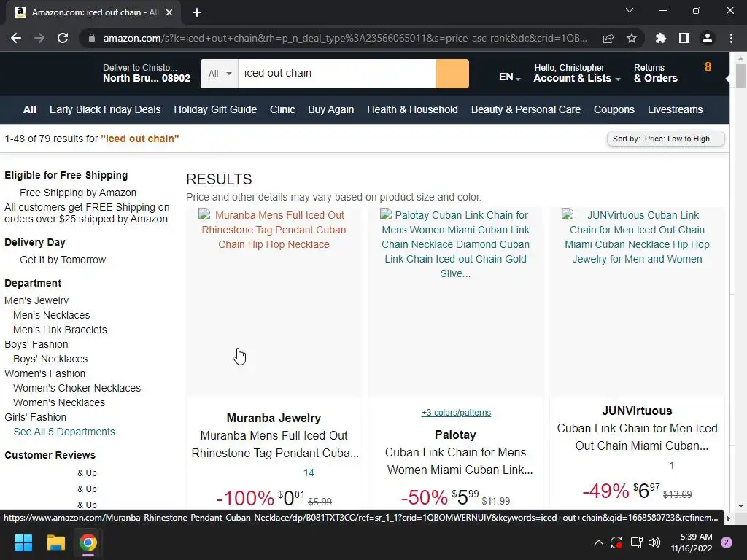Filter by Men's Link Bracelets

[x=60, y=330]
